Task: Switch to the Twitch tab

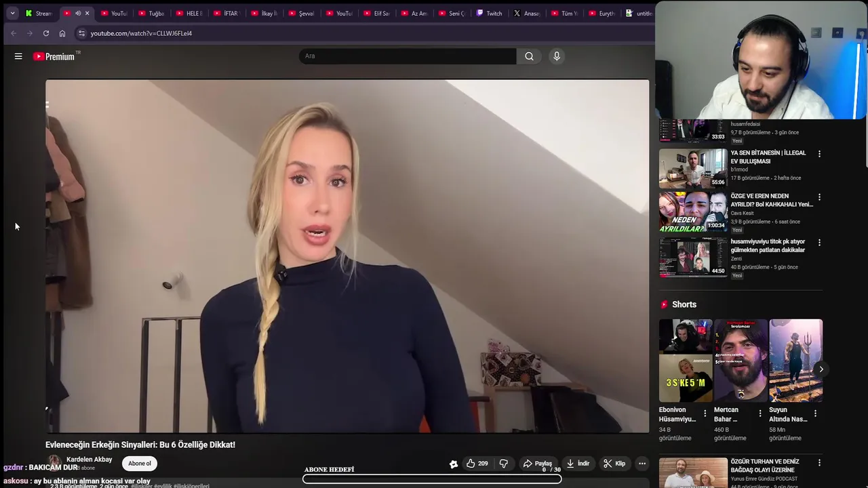Action: [x=490, y=13]
